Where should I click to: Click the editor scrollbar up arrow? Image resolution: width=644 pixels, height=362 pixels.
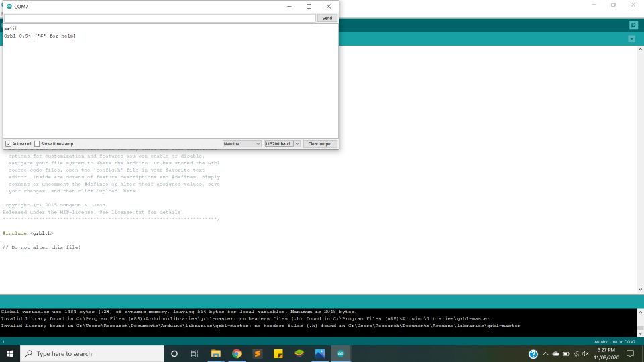point(640,49)
